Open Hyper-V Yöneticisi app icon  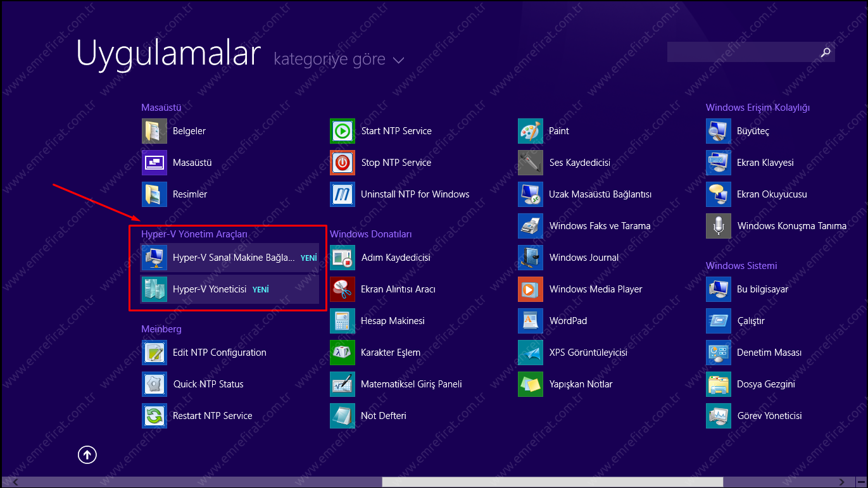154,289
